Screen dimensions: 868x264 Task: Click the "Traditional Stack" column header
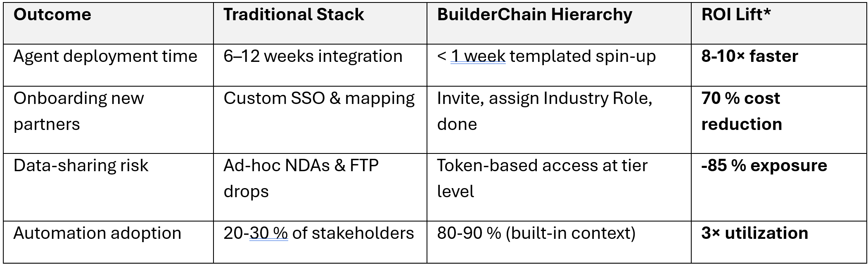click(294, 15)
